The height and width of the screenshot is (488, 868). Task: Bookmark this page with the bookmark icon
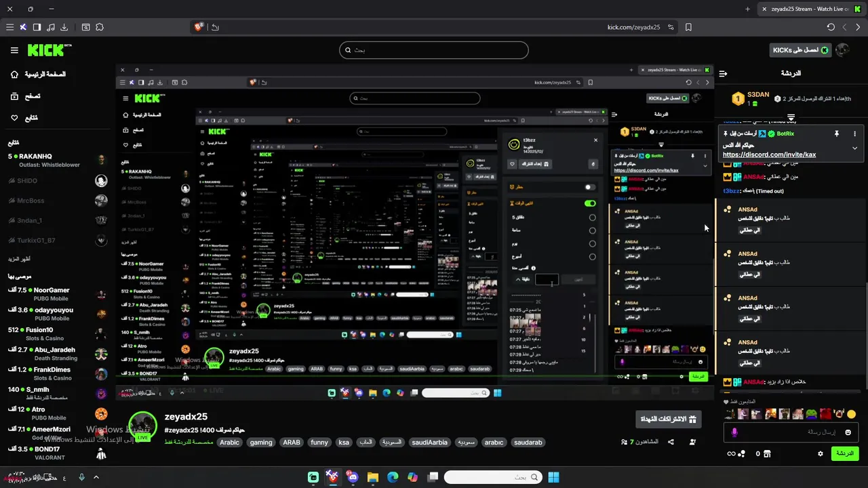tap(688, 27)
